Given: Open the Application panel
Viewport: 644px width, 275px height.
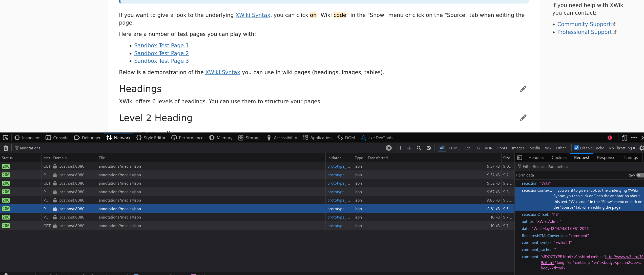Looking at the screenshot, I should [x=317, y=138].
